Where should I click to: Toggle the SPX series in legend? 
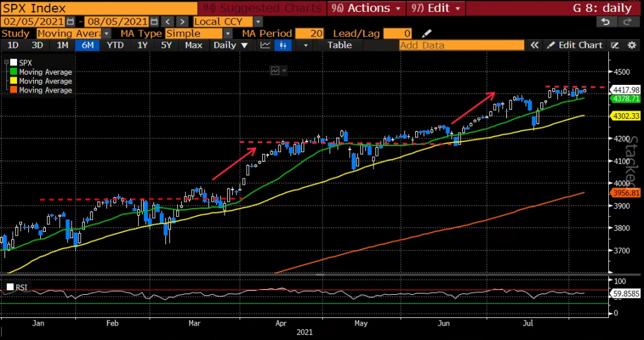[12, 63]
